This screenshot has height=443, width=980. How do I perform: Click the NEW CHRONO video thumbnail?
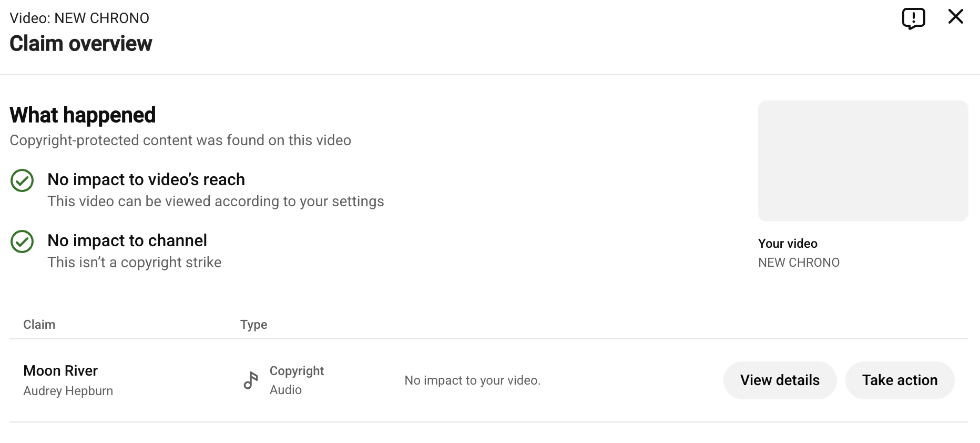(x=863, y=161)
